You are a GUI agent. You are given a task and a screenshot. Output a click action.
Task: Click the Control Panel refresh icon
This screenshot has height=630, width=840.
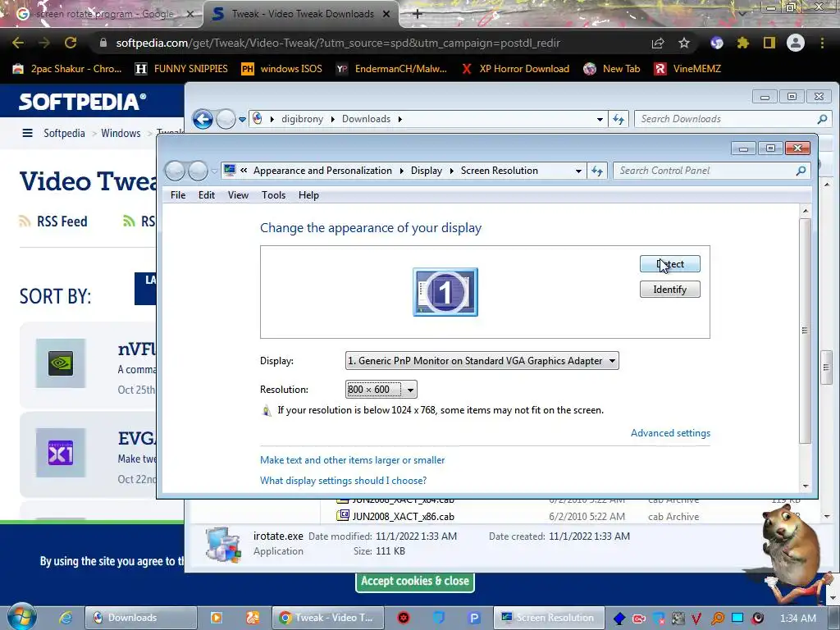point(597,171)
